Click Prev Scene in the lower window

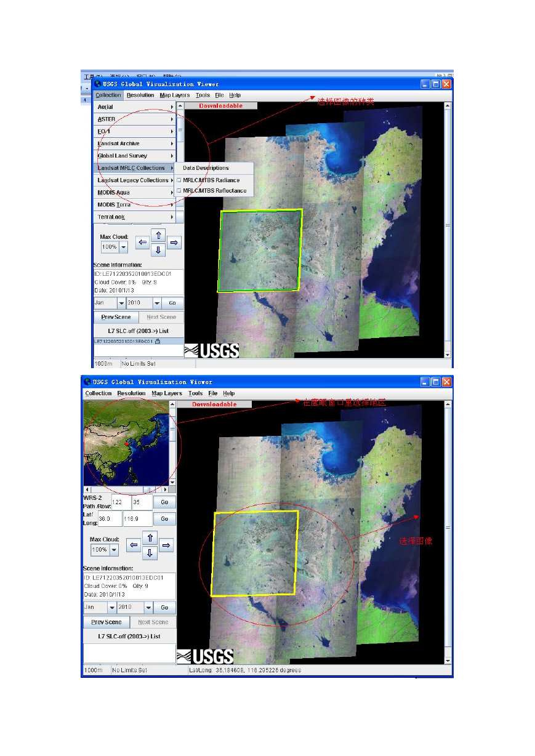(107, 622)
